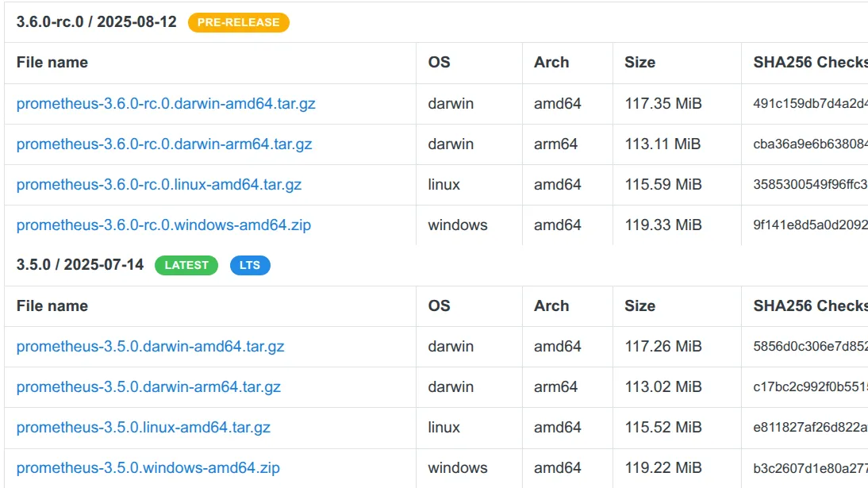Select the "3.6.0-rc.0 / 2025-08-12" heading
This screenshot has height=488, width=868.
tap(96, 22)
